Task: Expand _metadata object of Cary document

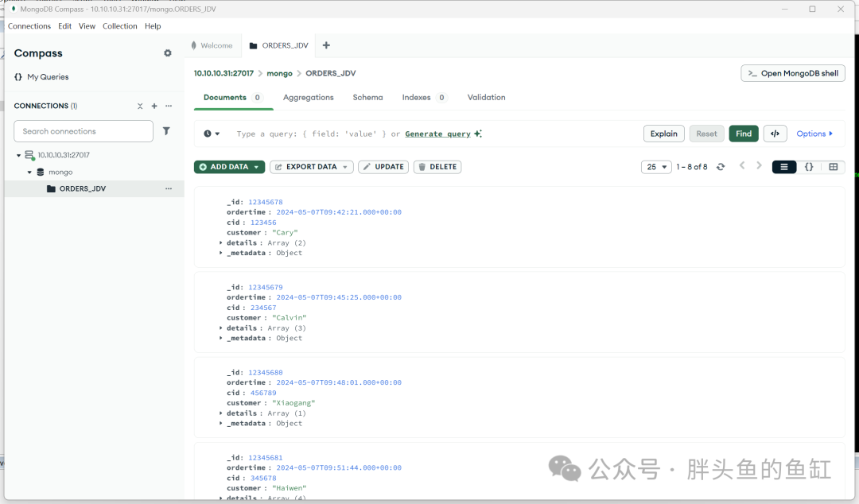Action: click(221, 253)
